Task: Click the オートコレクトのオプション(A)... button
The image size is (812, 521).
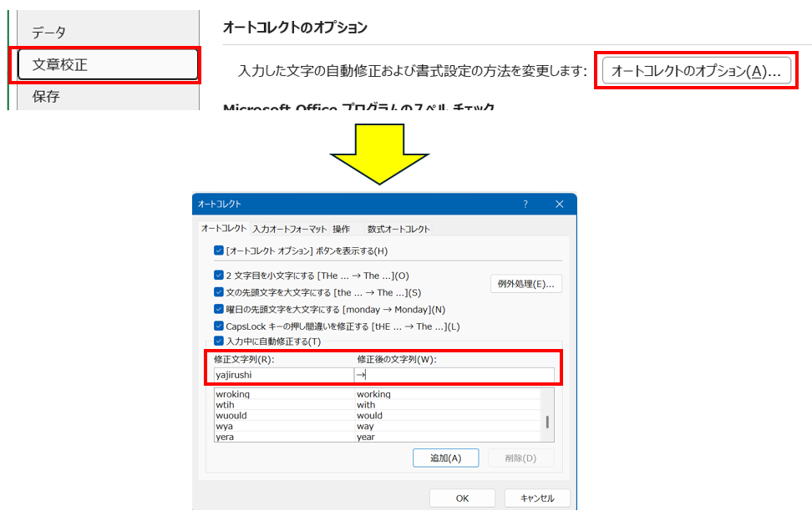Action: click(x=695, y=71)
